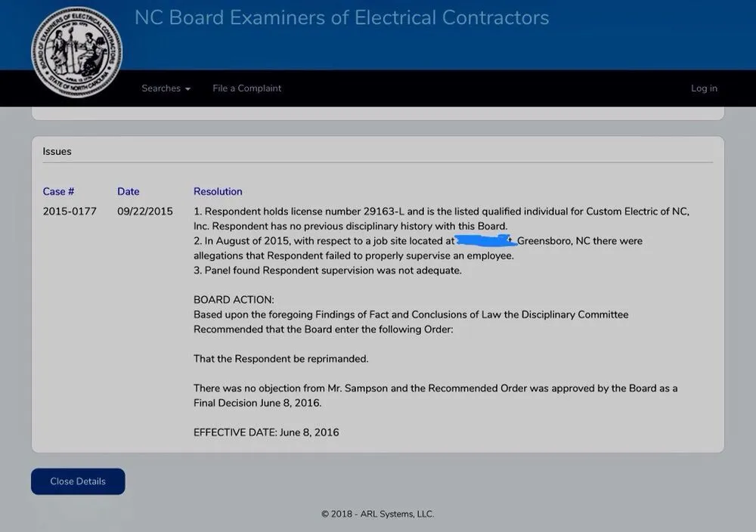The image size is (756, 532).
Task: Click the 'Respondent be reprimanded' line
Action: tap(280, 358)
